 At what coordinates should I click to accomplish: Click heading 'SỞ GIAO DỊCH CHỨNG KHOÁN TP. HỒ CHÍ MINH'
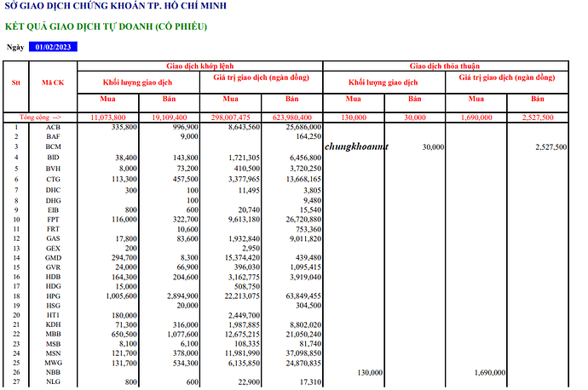pos(116,6)
